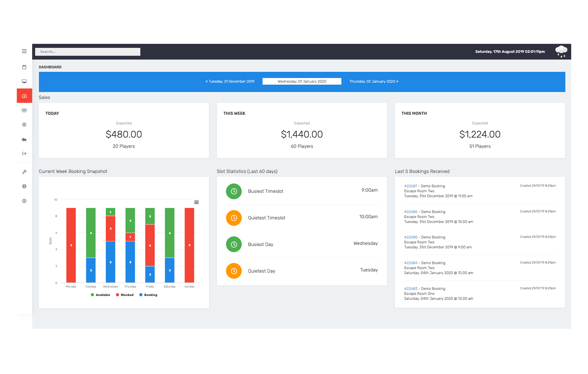The image size is (588, 374).
Task: Go to previous day Tuesday 31 December
Action: pyautogui.click(x=230, y=82)
